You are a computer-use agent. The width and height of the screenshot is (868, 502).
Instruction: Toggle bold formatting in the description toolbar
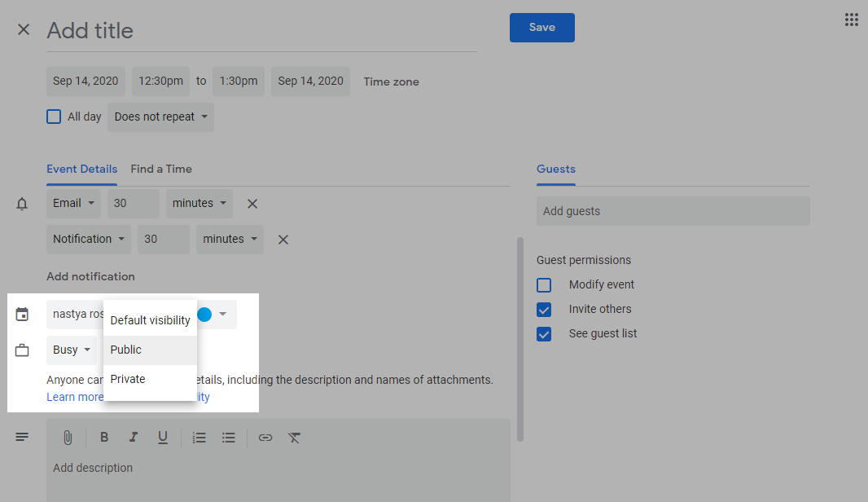coord(104,438)
